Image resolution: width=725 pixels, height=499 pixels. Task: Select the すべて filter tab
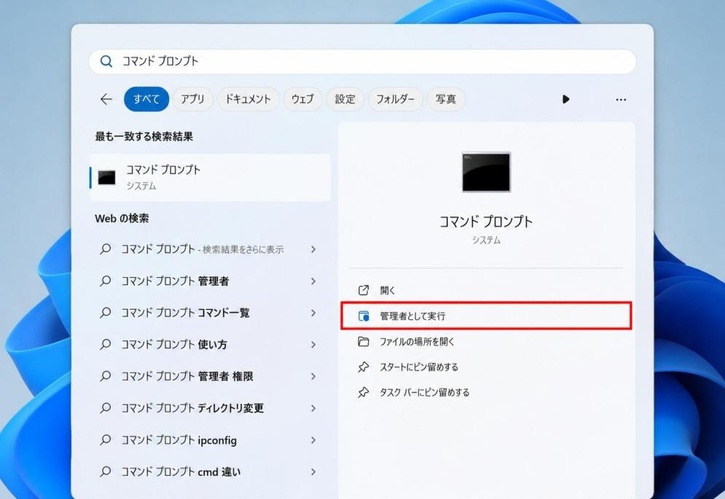pyautogui.click(x=146, y=99)
